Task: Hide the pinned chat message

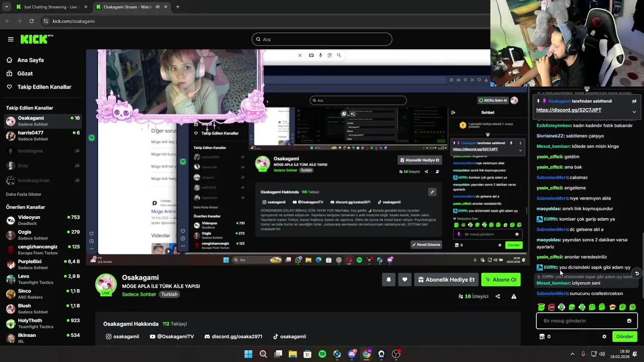Action: click(634, 101)
